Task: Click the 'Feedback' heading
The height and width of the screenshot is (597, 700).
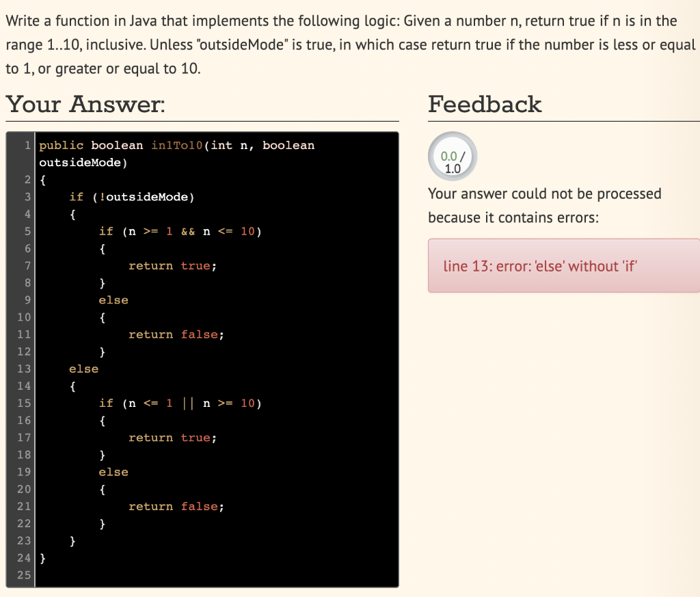Action: tap(485, 105)
